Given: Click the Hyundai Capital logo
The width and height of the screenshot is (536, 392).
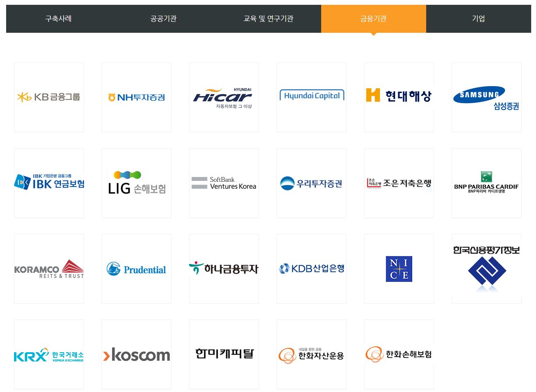Looking at the screenshot, I should [x=312, y=96].
